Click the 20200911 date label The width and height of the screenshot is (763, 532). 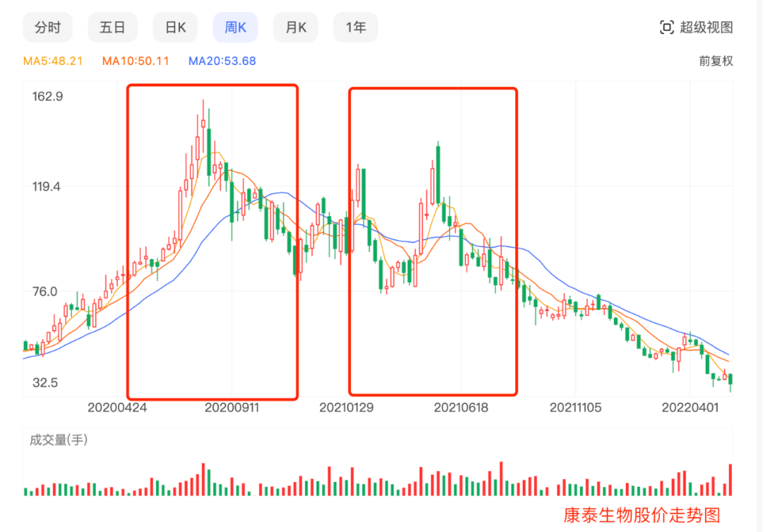[x=232, y=408]
